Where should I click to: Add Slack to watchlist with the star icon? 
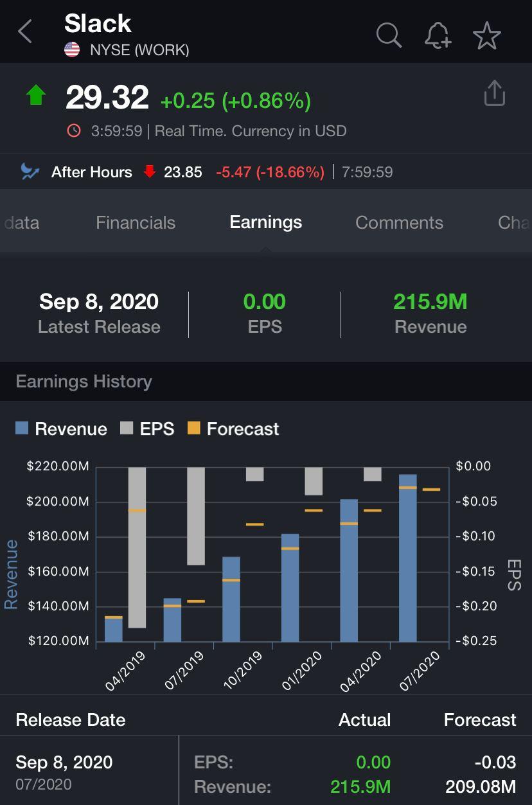tap(486, 35)
